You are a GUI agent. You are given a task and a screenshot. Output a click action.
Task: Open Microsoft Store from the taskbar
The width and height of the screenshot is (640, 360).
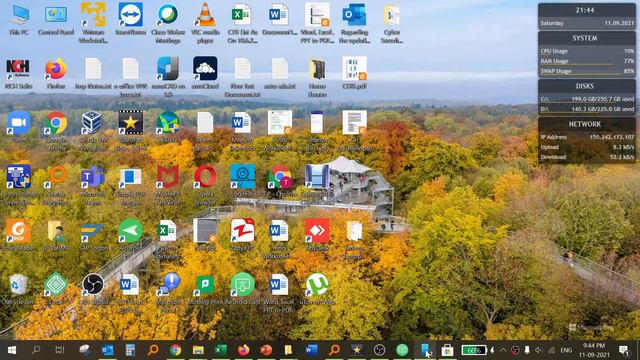coord(447,350)
